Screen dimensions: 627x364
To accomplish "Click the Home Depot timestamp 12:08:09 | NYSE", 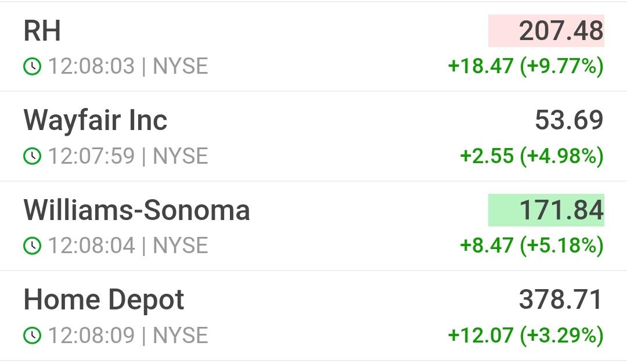I will tap(128, 335).
